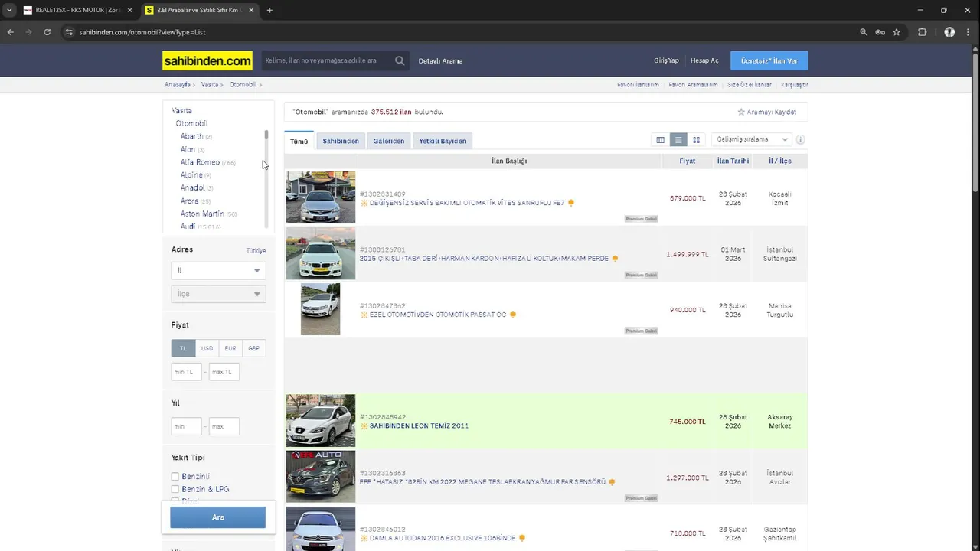Select EUR currency toggle
This screenshot has width=980, height=551.
pos(230,348)
